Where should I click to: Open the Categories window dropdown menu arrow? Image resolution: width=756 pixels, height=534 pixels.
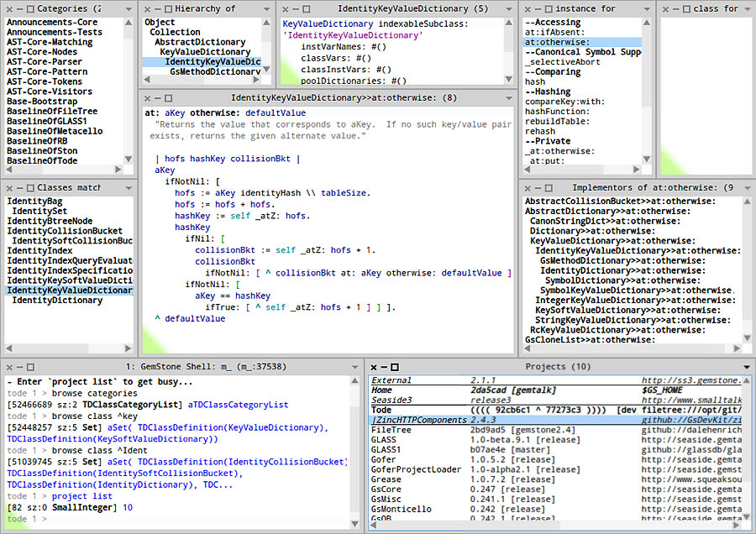(129, 9)
